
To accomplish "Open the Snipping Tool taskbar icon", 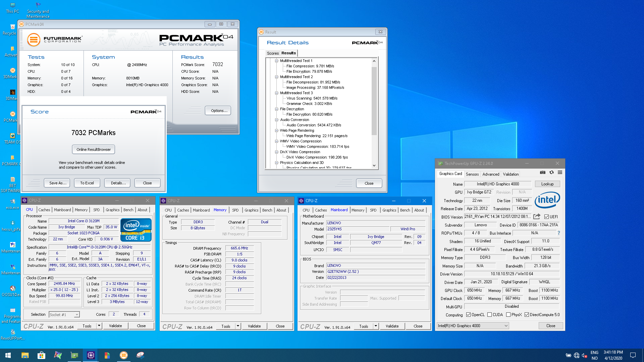I will [140, 355].
